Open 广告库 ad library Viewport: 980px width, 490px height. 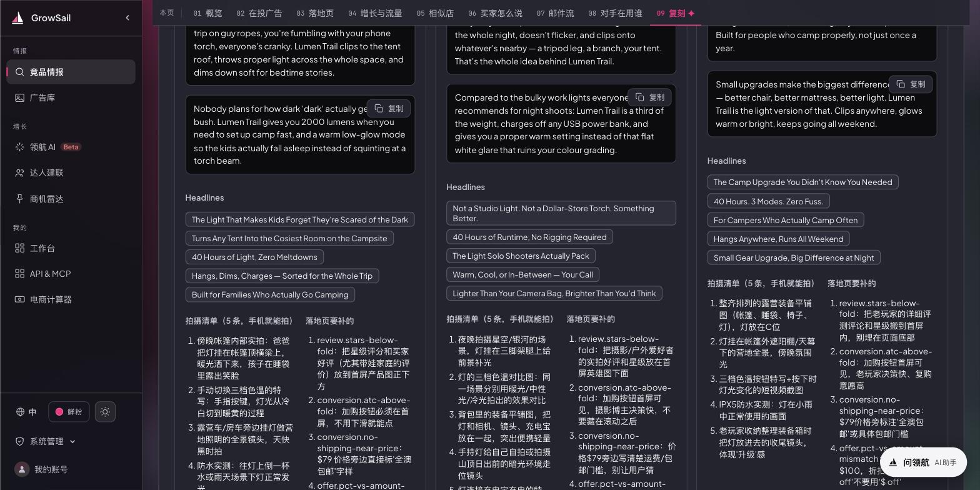[x=71, y=97]
